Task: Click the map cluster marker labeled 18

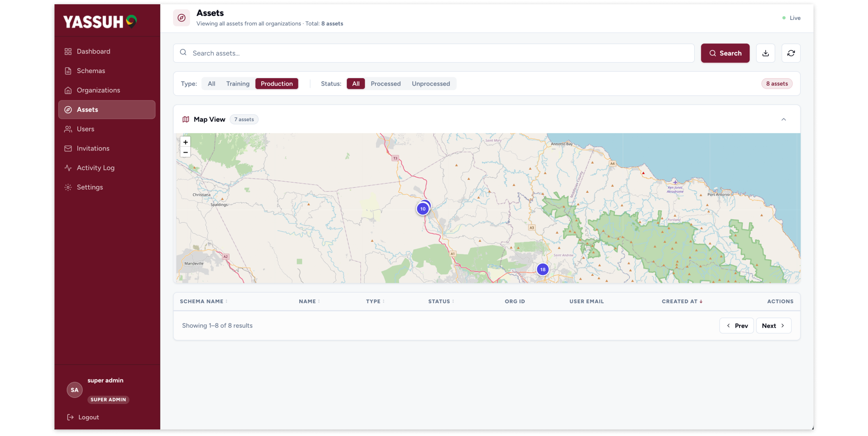Action: [x=543, y=270]
